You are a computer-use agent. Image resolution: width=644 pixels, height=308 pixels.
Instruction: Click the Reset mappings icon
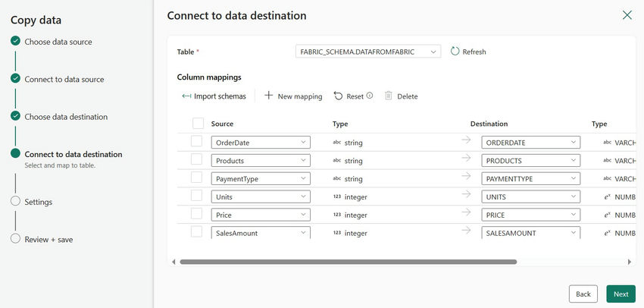coord(338,96)
